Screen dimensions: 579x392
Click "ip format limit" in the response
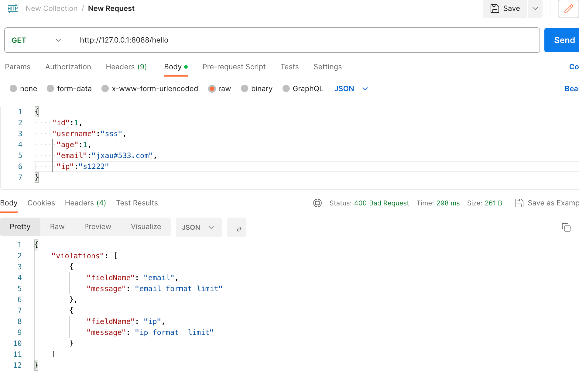(x=174, y=332)
